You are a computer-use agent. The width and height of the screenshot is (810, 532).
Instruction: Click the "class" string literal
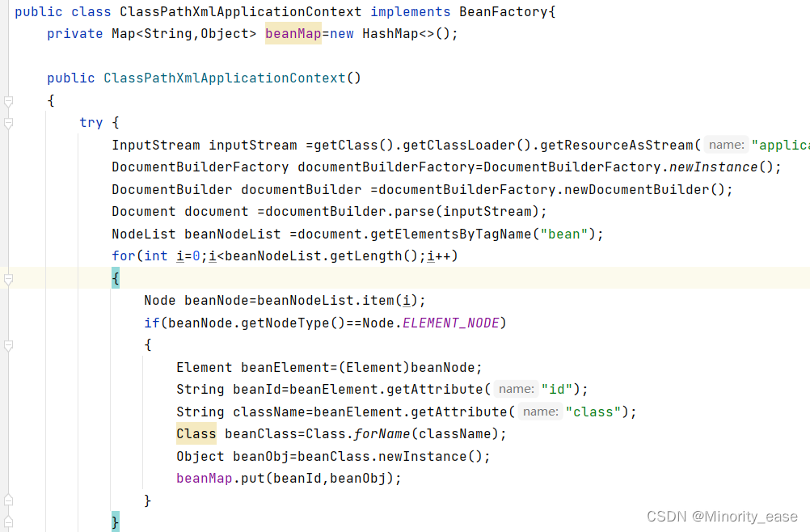point(593,412)
